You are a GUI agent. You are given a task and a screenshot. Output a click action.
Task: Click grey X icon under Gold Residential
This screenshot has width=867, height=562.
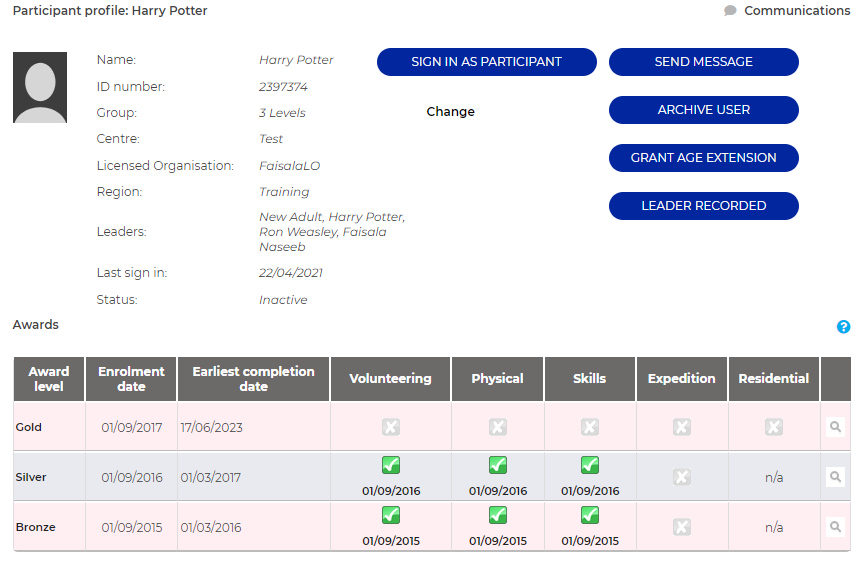click(773, 427)
